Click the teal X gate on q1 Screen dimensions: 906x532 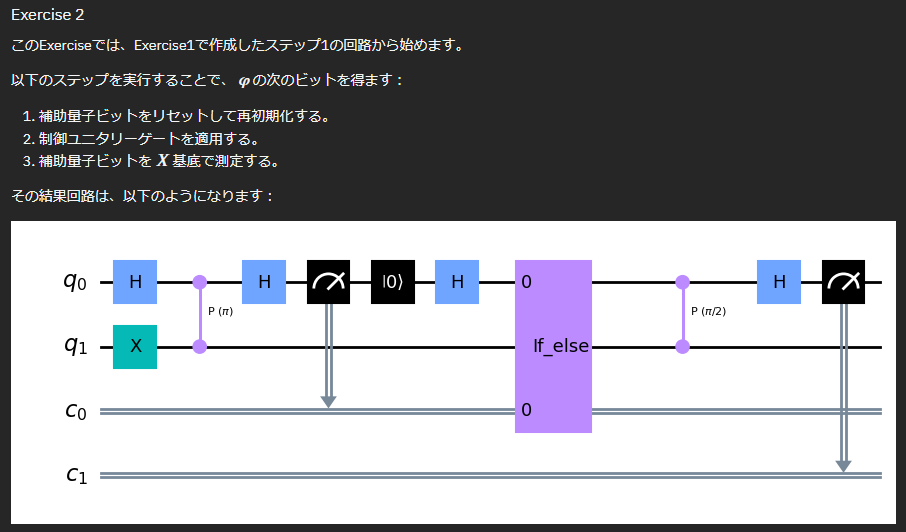pyautogui.click(x=135, y=347)
